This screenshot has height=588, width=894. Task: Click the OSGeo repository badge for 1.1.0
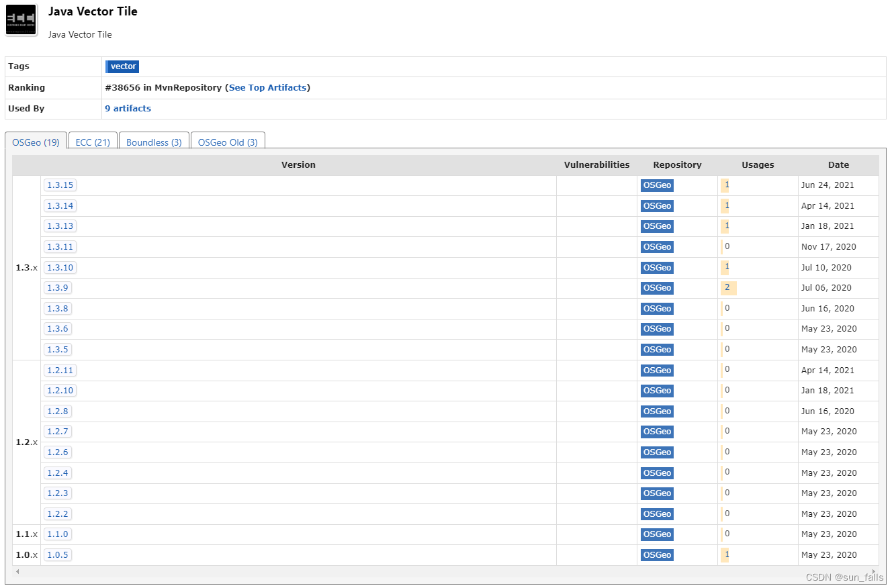pyautogui.click(x=657, y=534)
